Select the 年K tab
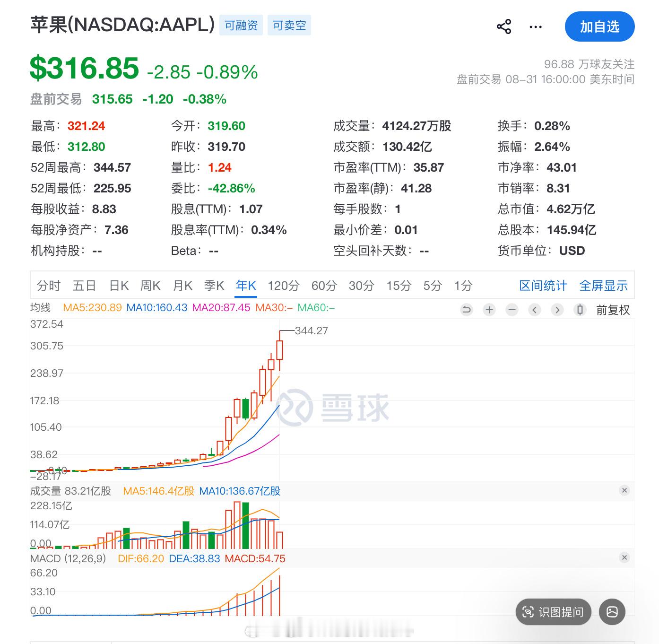659x644 pixels. pos(246,286)
